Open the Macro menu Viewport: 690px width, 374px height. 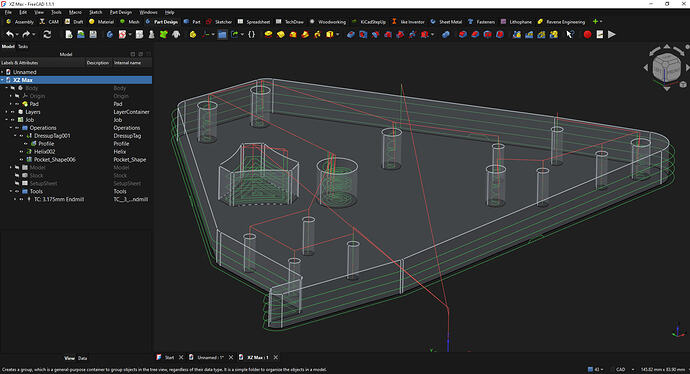75,12
